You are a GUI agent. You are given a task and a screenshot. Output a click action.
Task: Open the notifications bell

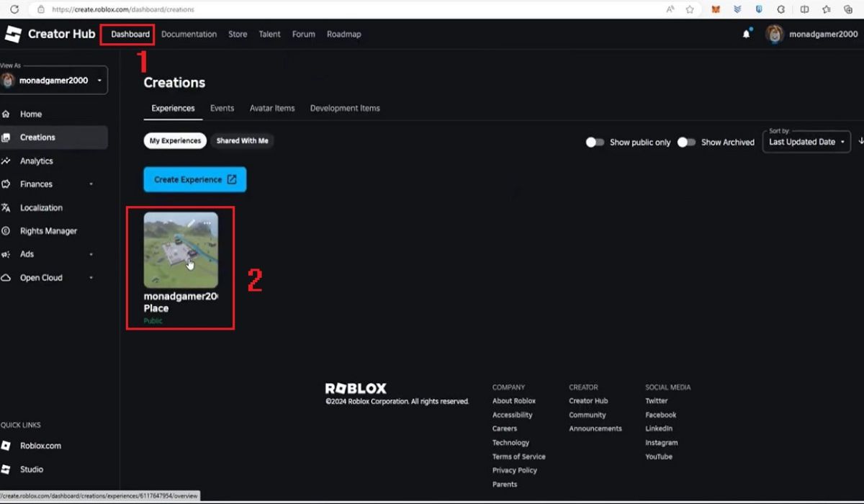(x=746, y=35)
